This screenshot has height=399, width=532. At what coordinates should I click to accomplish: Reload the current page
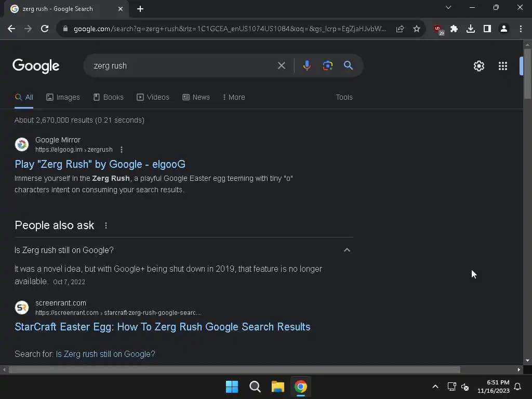point(45,29)
